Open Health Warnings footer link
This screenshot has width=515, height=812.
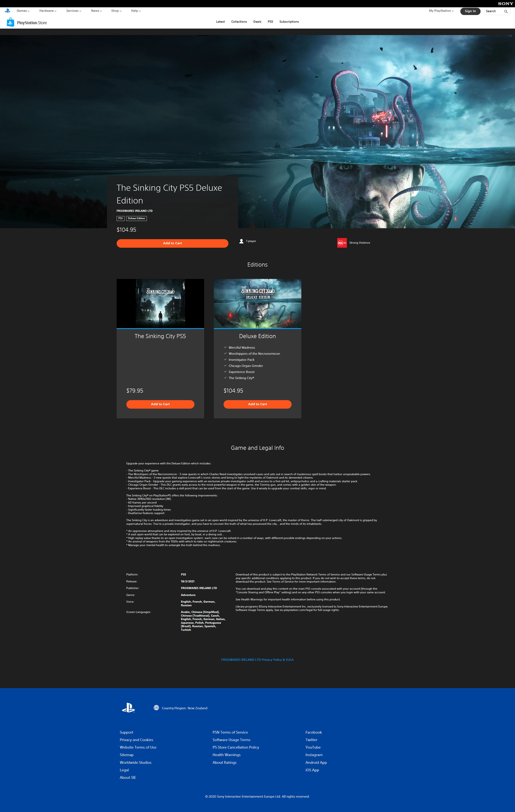pyautogui.click(x=226, y=755)
